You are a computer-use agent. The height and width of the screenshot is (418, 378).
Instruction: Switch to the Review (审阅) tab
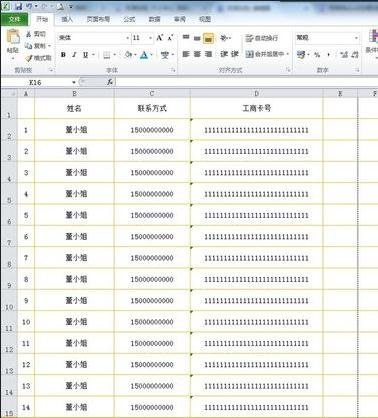180,19
